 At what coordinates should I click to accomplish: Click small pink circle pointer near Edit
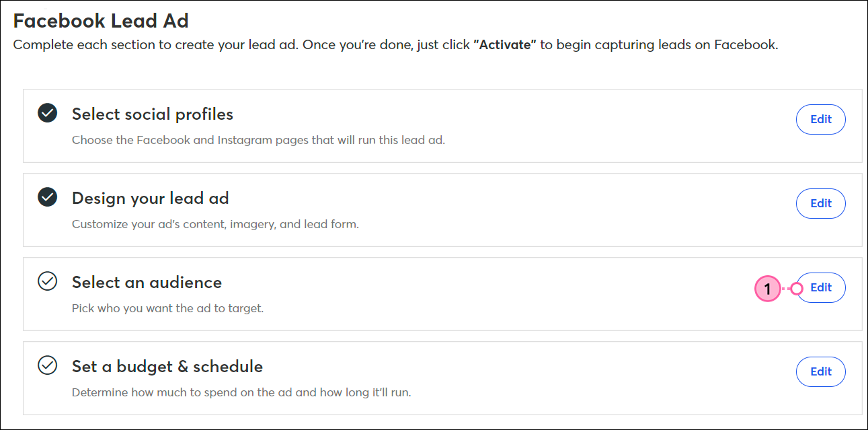[797, 289]
